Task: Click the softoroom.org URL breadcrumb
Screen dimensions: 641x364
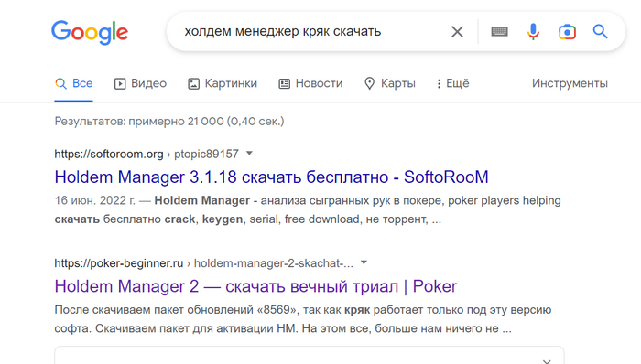Action: coord(147,154)
